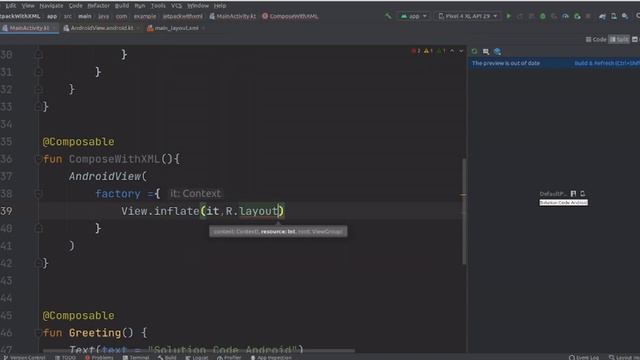Select the main_layout.xml editor tab
This screenshot has width=640, height=360.
[176, 28]
